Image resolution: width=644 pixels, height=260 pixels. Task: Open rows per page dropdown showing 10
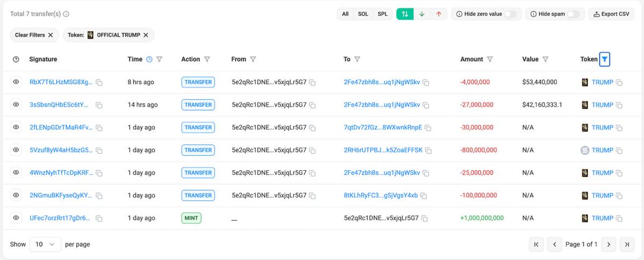[x=45, y=244]
